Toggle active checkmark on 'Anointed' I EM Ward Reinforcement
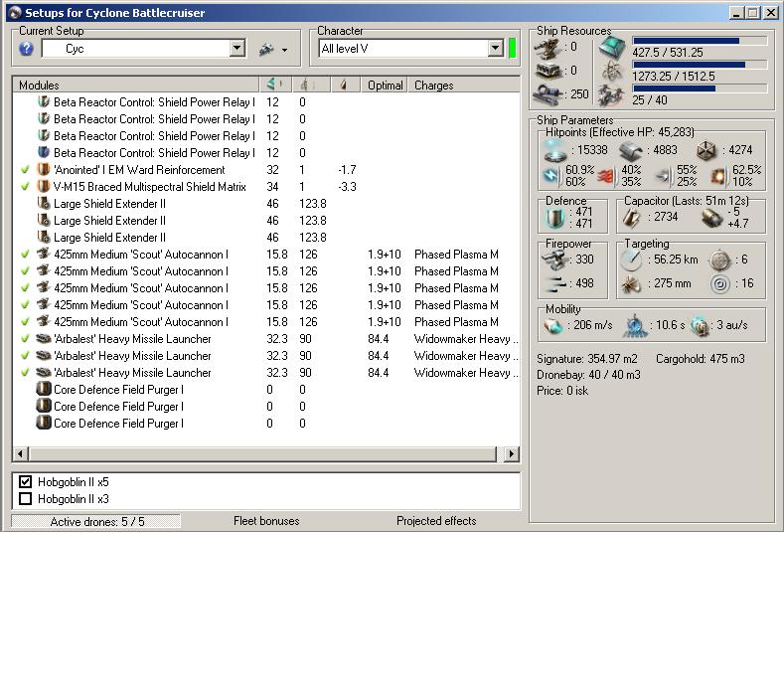784x696 pixels. pos(25,170)
